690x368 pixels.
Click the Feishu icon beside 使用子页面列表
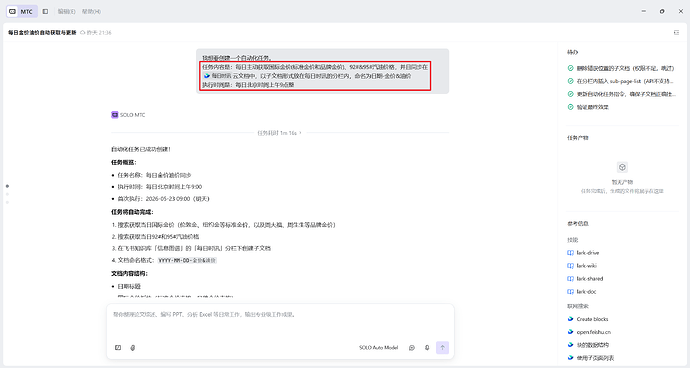(x=571, y=358)
